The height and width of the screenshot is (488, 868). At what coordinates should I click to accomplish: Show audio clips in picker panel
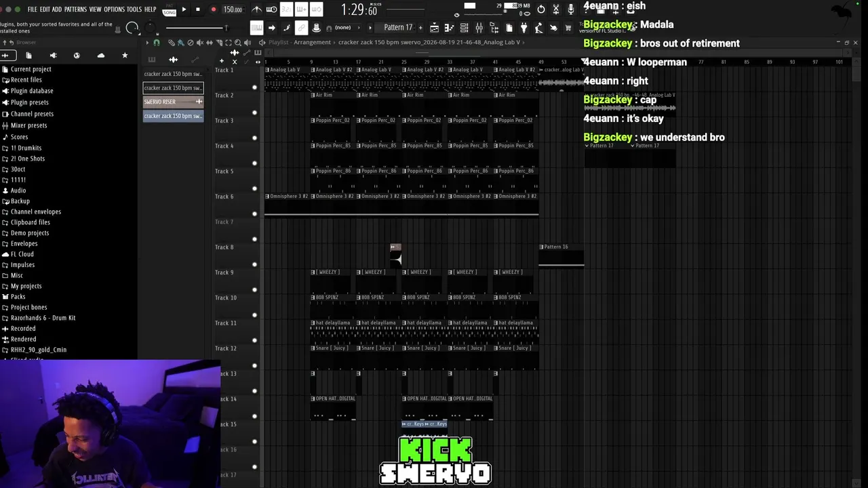(x=174, y=60)
